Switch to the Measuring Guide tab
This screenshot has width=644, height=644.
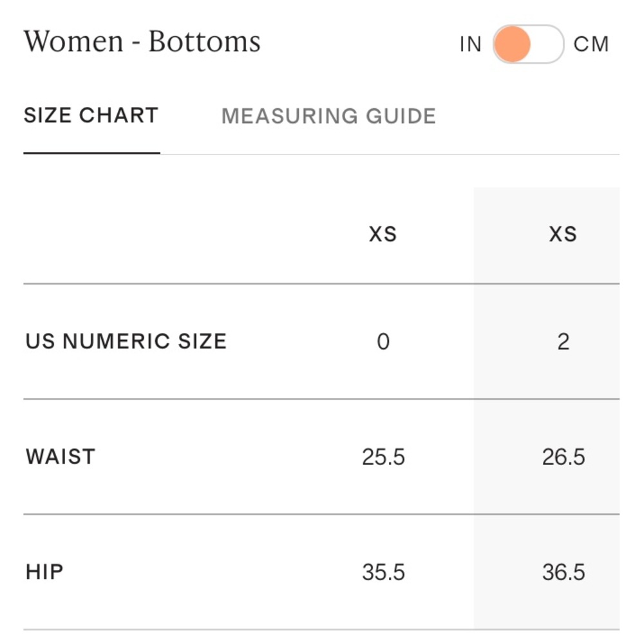click(x=328, y=116)
